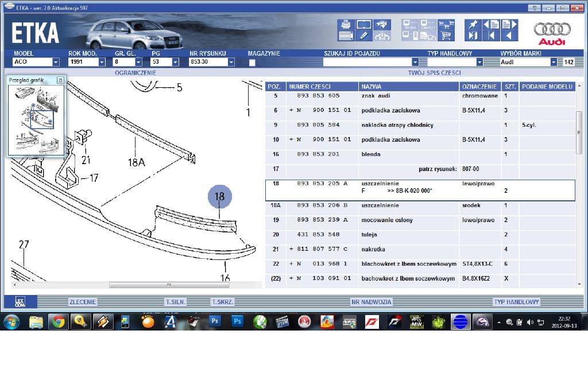Click the highlighted callout 18 in drawing
588x373 pixels.
coord(220,196)
